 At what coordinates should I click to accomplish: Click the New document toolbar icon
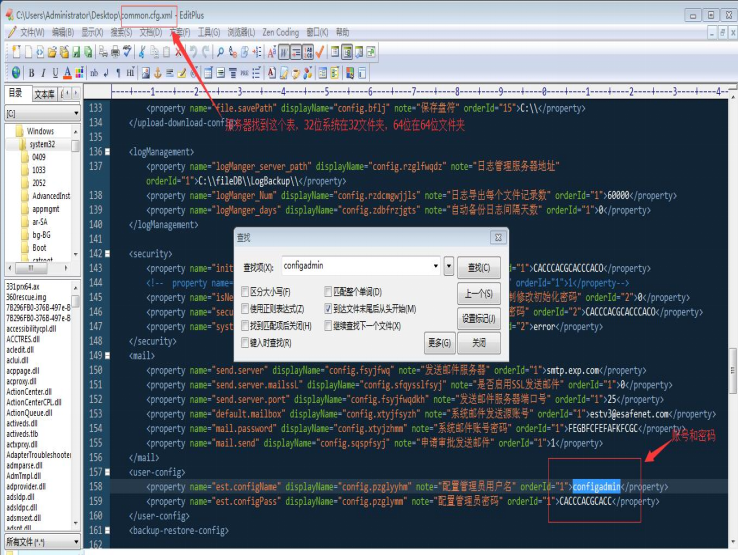point(16,52)
